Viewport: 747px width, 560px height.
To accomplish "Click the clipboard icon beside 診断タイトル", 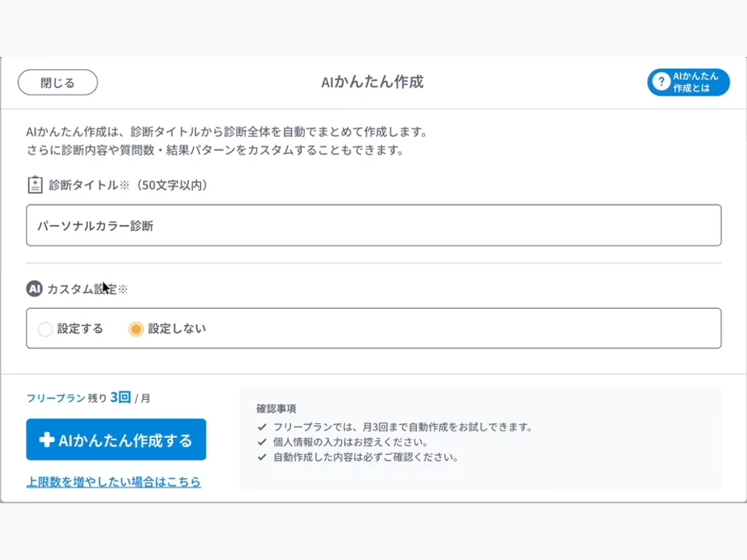I will [x=35, y=185].
